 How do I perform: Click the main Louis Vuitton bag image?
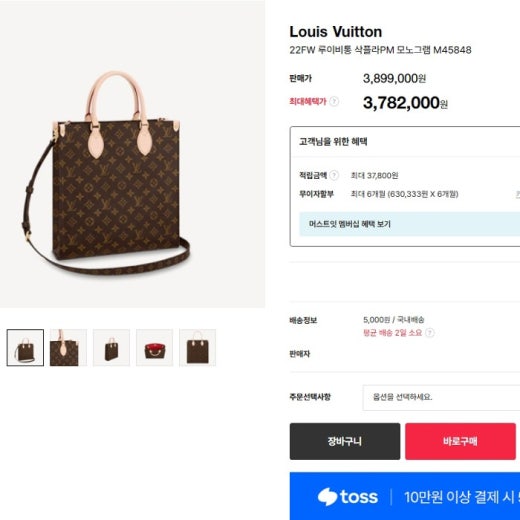tap(132, 154)
